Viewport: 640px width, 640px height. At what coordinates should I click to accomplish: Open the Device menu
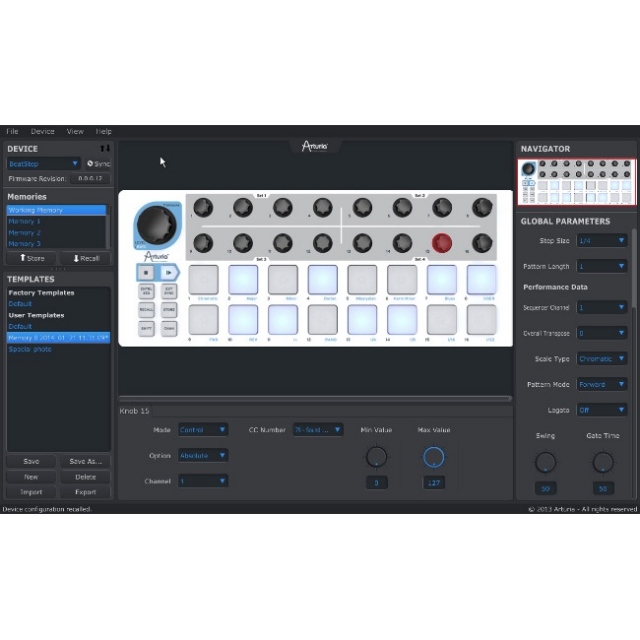tap(42, 131)
